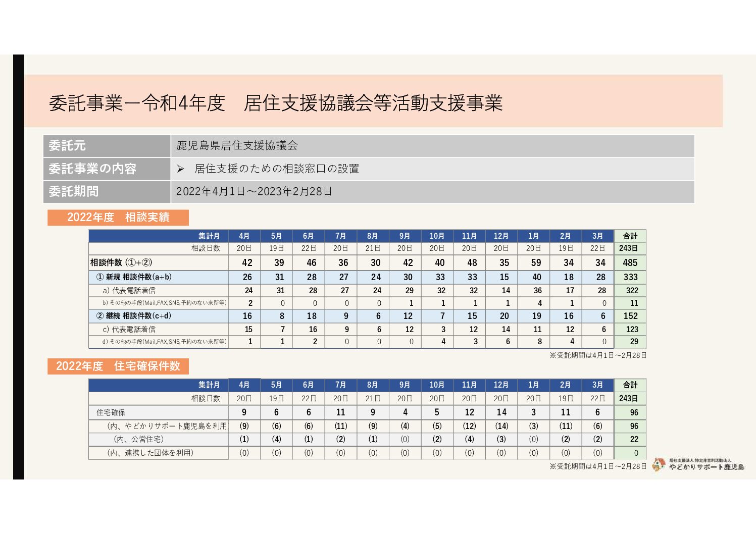Click the total 152 for 継続 相談件数

click(x=631, y=316)
